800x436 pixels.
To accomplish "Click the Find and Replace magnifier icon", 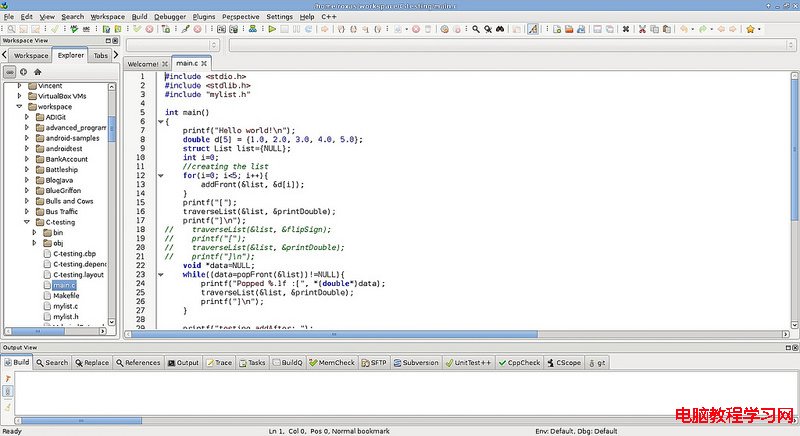I will [x=488, y=29].
